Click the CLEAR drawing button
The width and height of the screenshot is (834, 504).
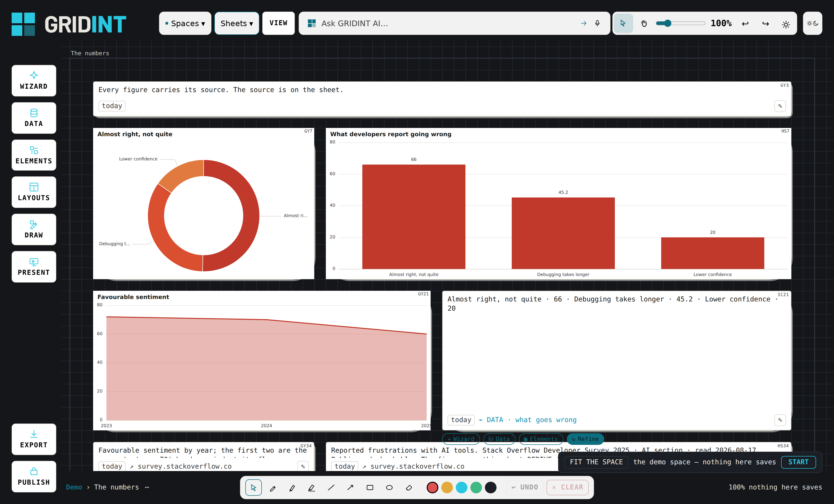tap(567, 488)
